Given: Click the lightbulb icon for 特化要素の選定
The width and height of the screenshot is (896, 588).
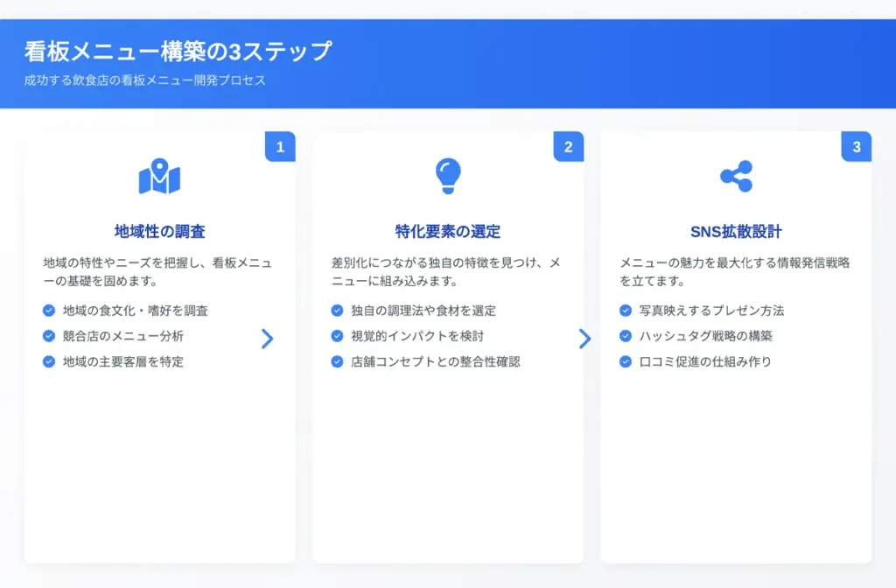Looking at the screenshot, I should [448, 176].
